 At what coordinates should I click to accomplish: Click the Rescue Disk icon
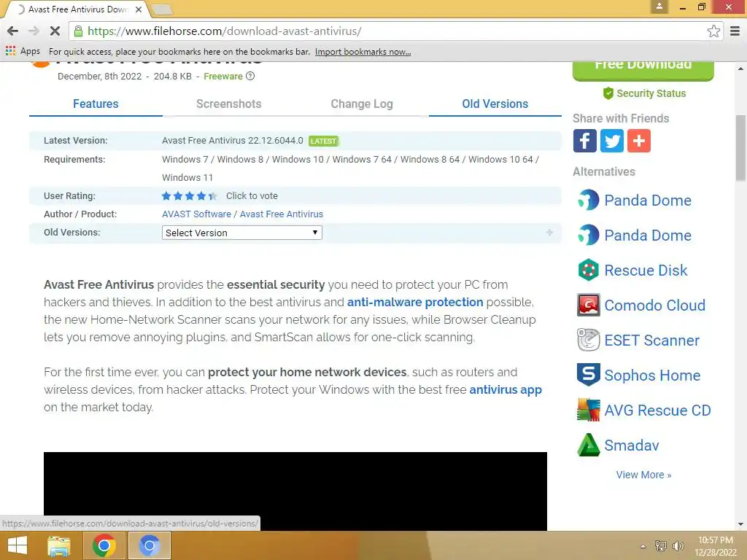click(x=589, y=270)
